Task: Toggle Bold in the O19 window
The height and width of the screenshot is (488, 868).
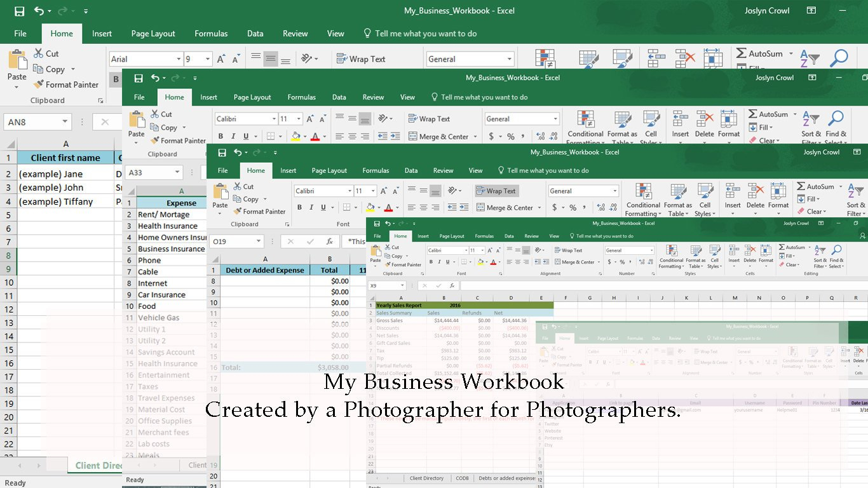Action: tap(299, 207)
